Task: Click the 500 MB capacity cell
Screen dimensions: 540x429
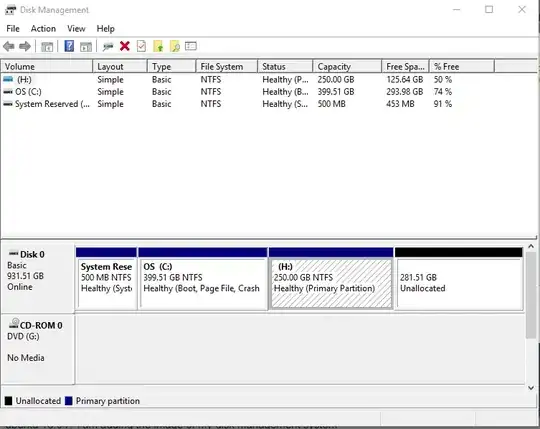Action: (331, 104)
